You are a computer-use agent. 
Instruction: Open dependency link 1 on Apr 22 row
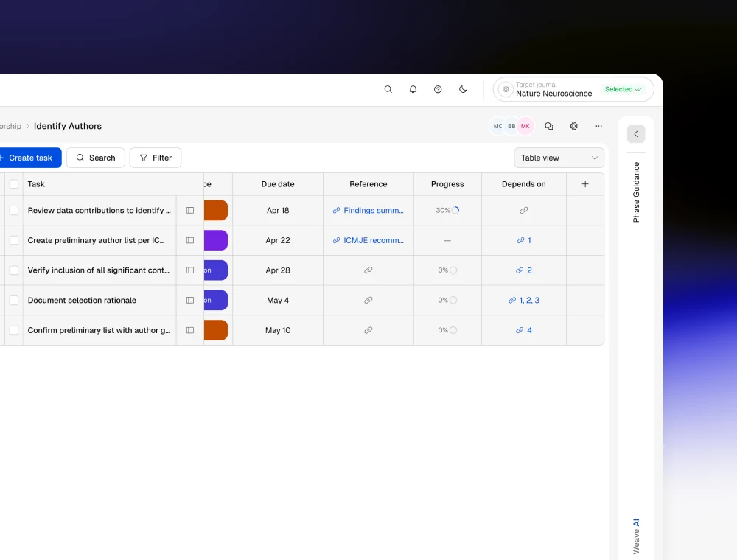(x=523, y=240)
